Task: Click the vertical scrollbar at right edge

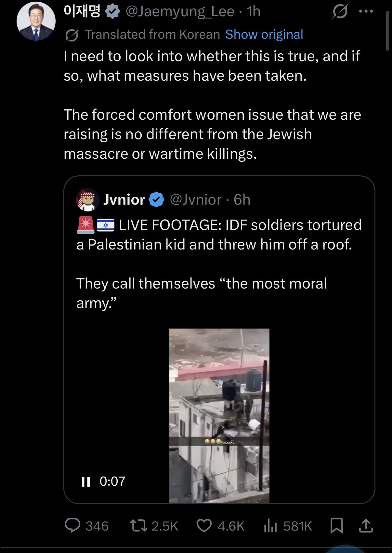Action: click(x=387, y=31)
